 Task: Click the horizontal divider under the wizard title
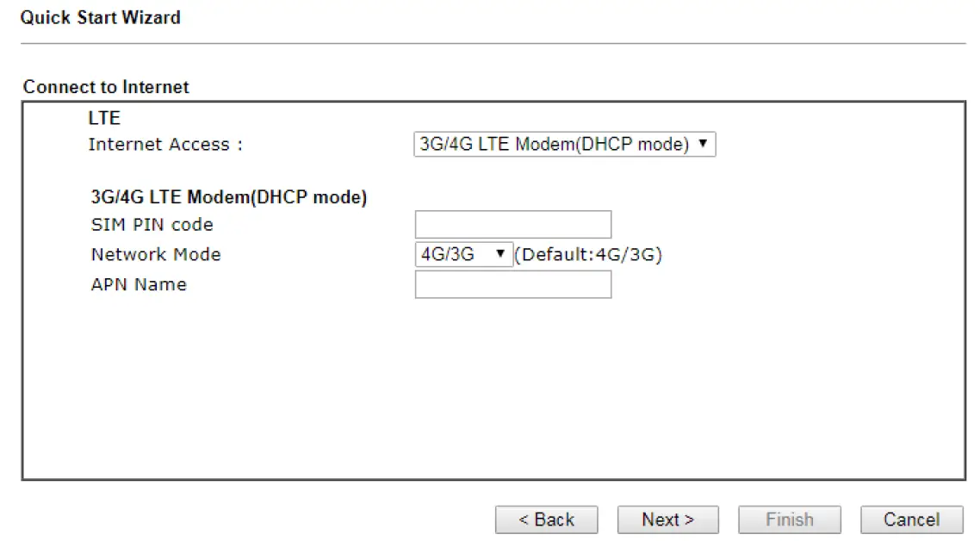pyautogui.click(x=493, y=43)
